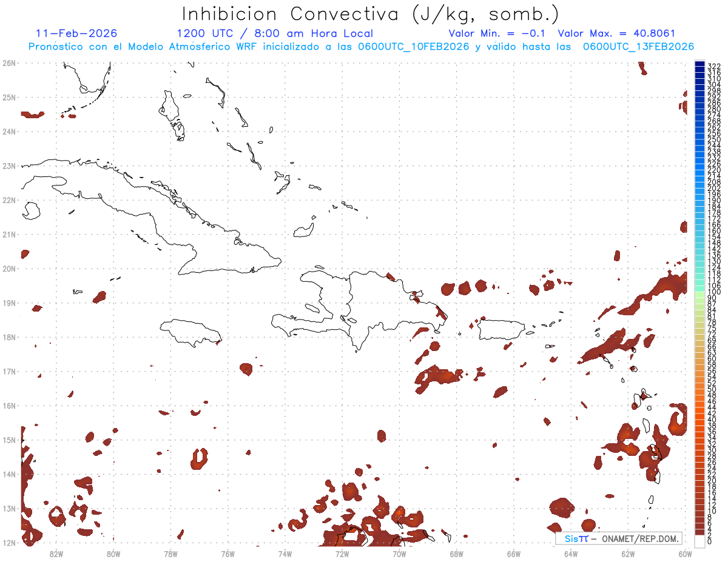Click the legend value "160"

click(714, 232)
